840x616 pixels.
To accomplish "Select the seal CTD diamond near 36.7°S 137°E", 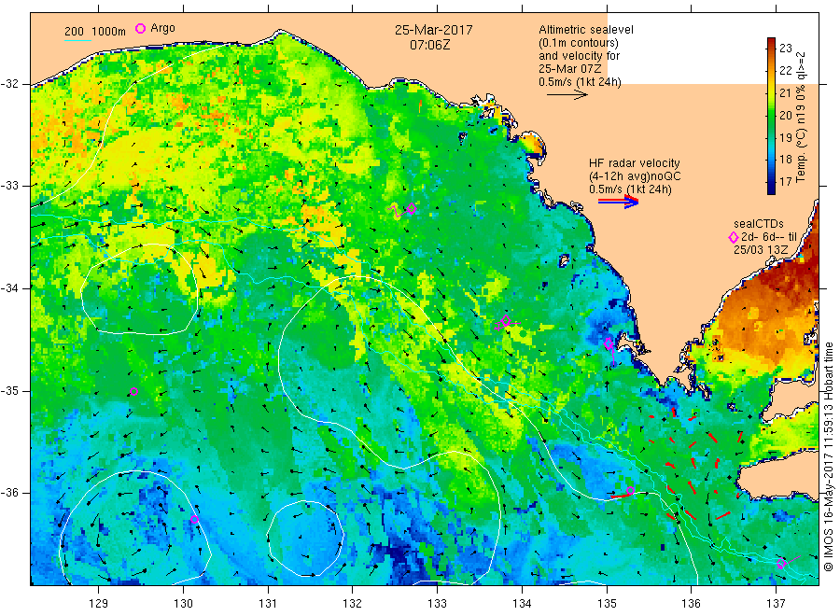I will click(781, 564).
